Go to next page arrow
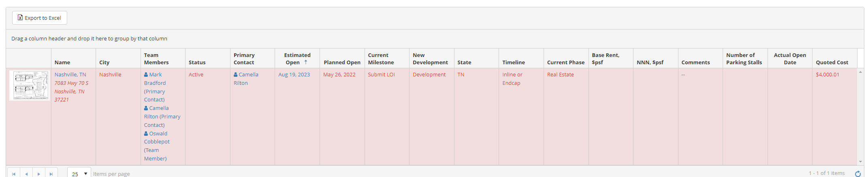The width and height of the screenshot is (868, 177). (x=39, y=174)
